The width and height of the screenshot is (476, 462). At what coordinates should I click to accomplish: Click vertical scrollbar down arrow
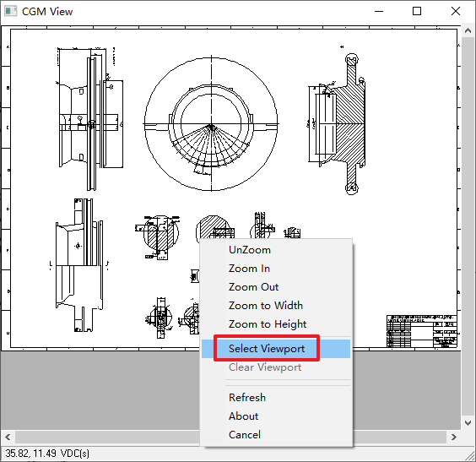468,423
